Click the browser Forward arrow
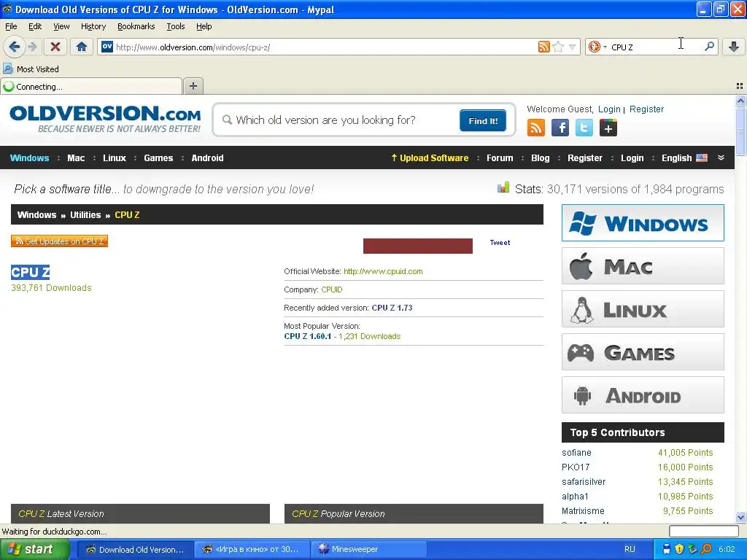This screenshot has width=747, height=560. coord(32,47)
